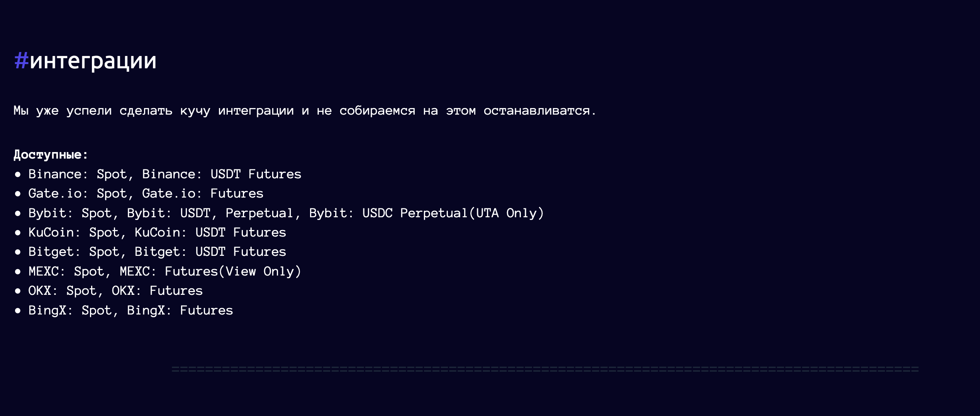Click the Bitget Spot list item

point(74,252)
